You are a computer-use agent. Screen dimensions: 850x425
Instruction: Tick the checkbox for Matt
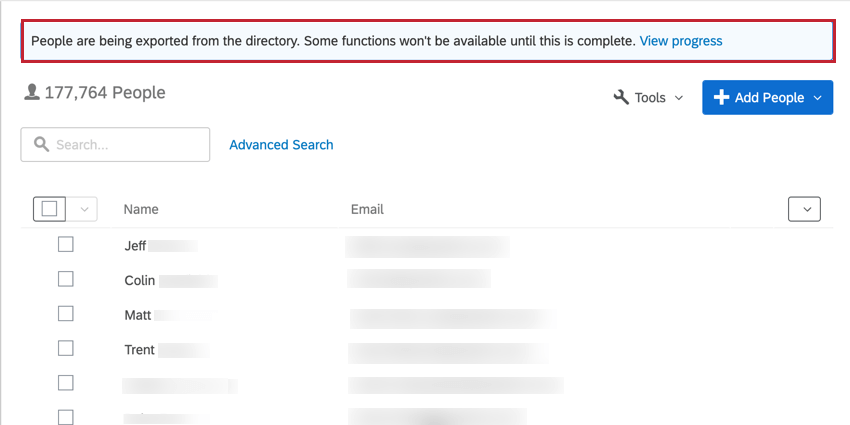(x=66, y=314)
